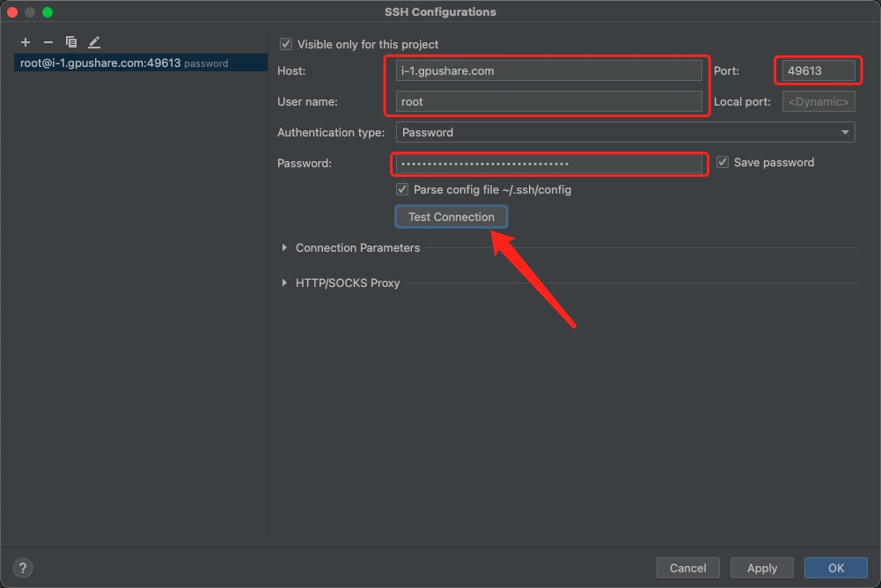
Task: Click the Cancel button
Action: (x=687, y=568)
